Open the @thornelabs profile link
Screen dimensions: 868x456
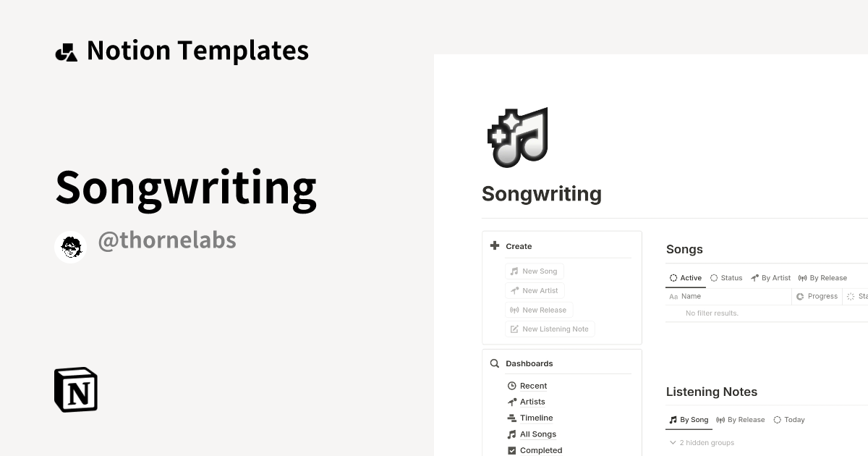[x=167, y=240]
